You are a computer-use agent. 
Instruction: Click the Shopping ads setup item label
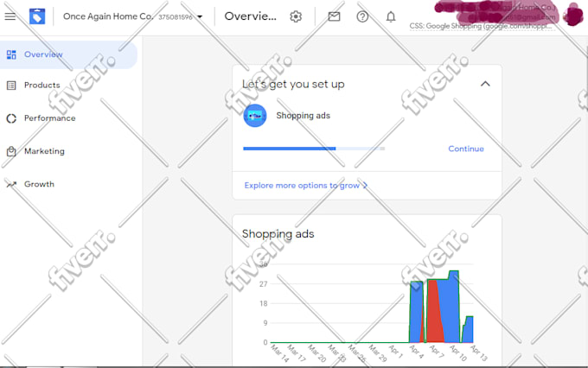pyautogui.click(x=303, y=116)
